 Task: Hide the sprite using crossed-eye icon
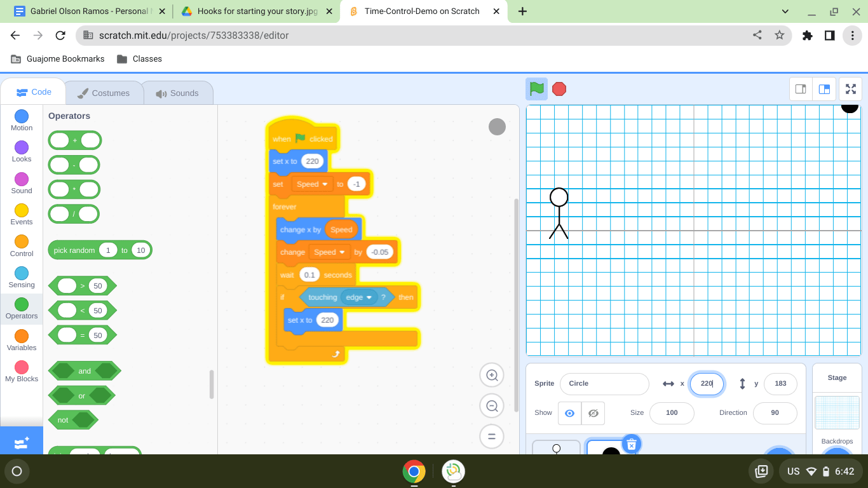[593, 413]
